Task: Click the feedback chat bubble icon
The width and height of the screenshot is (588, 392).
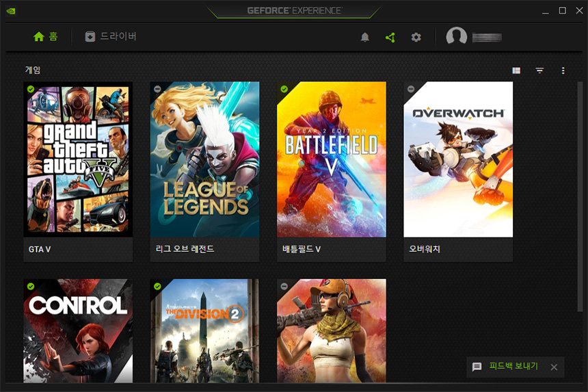Action: coord(477,367)
